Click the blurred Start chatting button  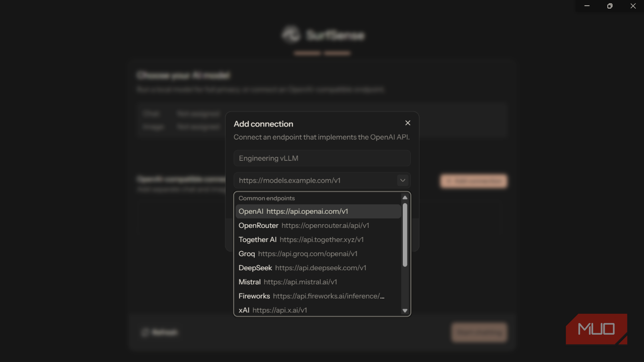point(479,333)
